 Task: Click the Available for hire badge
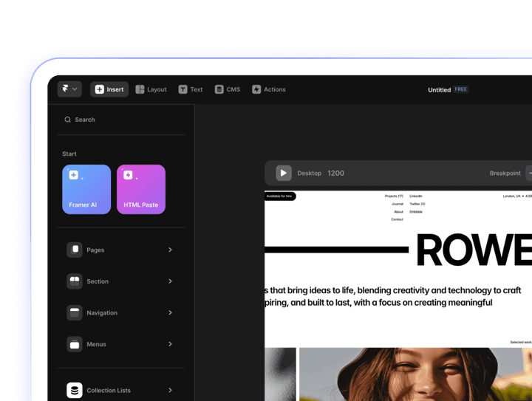click(280, 196)
